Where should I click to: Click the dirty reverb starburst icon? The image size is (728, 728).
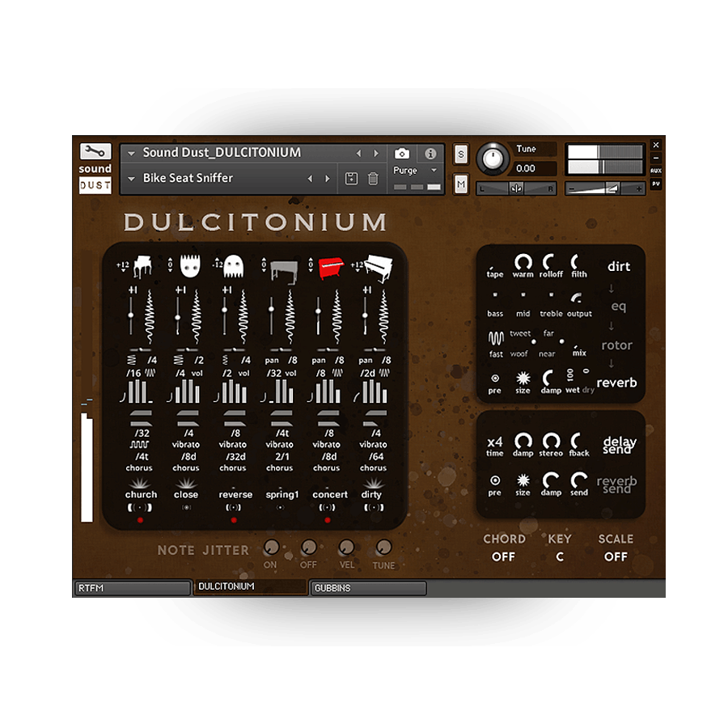[373, 483]
